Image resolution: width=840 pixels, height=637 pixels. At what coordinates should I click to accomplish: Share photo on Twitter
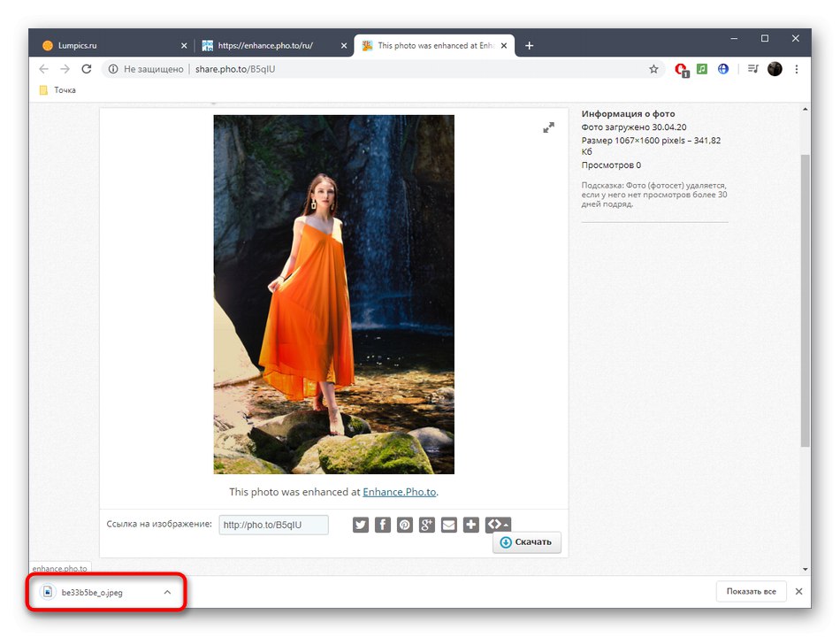361,525
